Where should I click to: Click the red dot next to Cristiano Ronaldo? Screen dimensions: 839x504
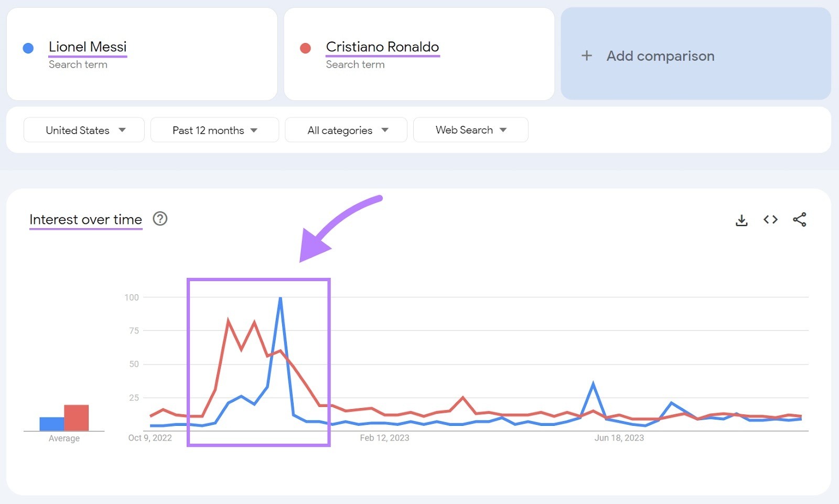point(306,47)
